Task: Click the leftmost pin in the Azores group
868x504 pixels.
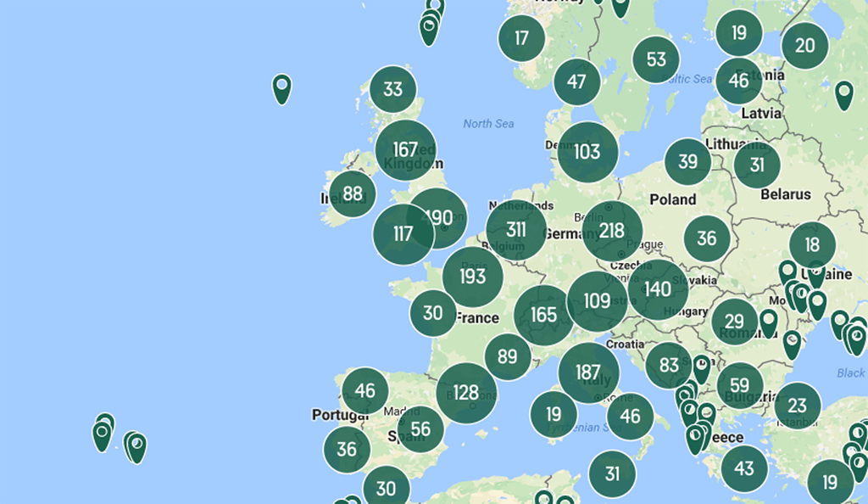Action: click(102, 431)
